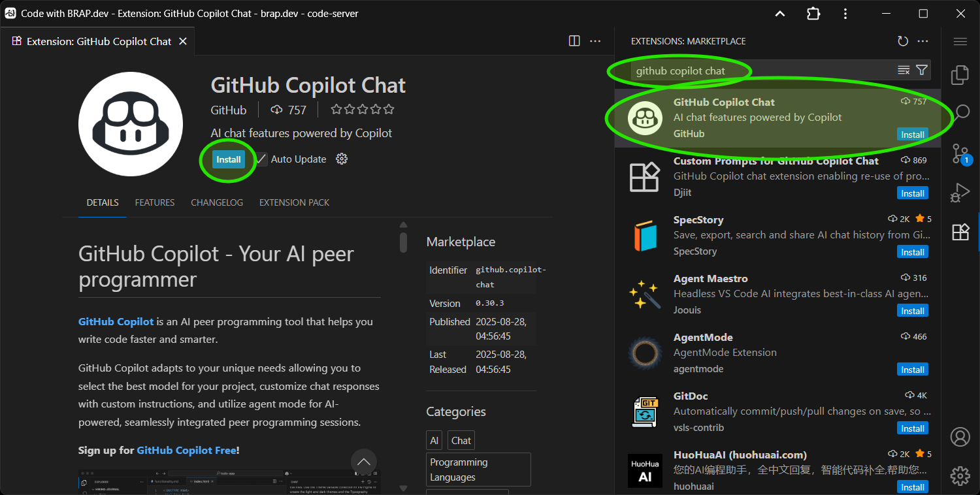Click the gear icon next to Auto Update
The height and width of the screenshot is (495, 980).
[x=341, y=159]
